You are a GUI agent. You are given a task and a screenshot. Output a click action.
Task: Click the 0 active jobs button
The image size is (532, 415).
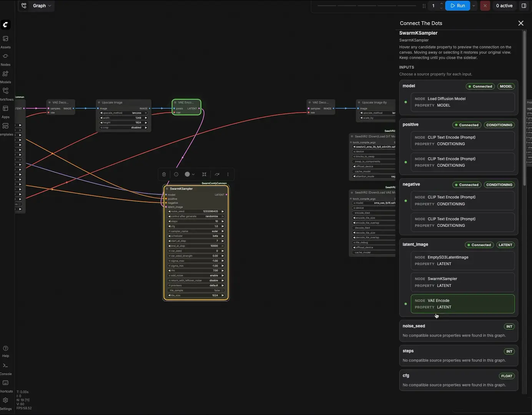[504, 6]
